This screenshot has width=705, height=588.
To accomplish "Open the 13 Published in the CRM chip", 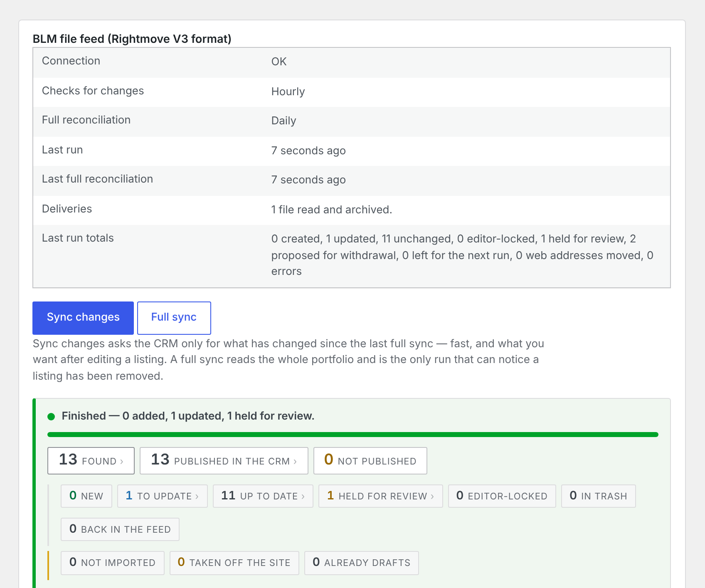I will tap(224, 460).
